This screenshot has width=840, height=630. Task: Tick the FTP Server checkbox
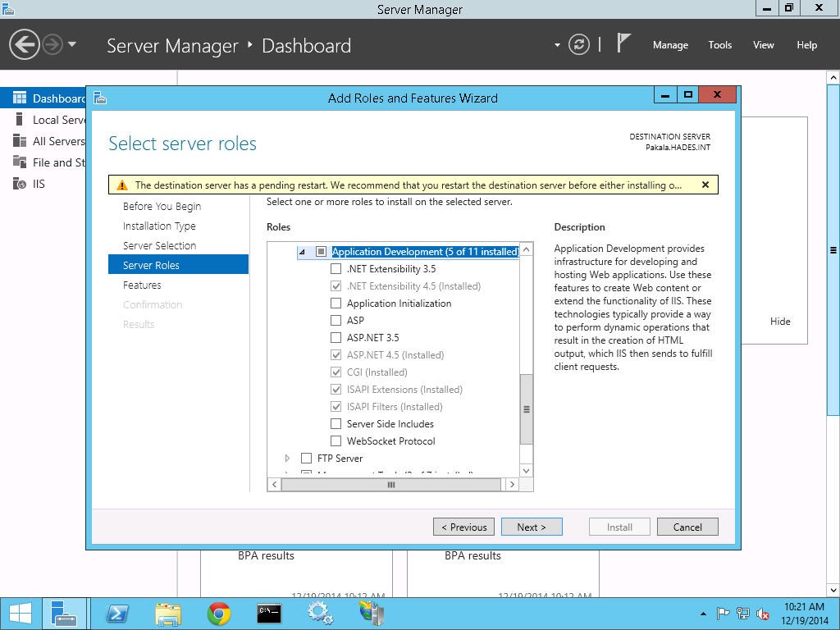click(307, 458)
